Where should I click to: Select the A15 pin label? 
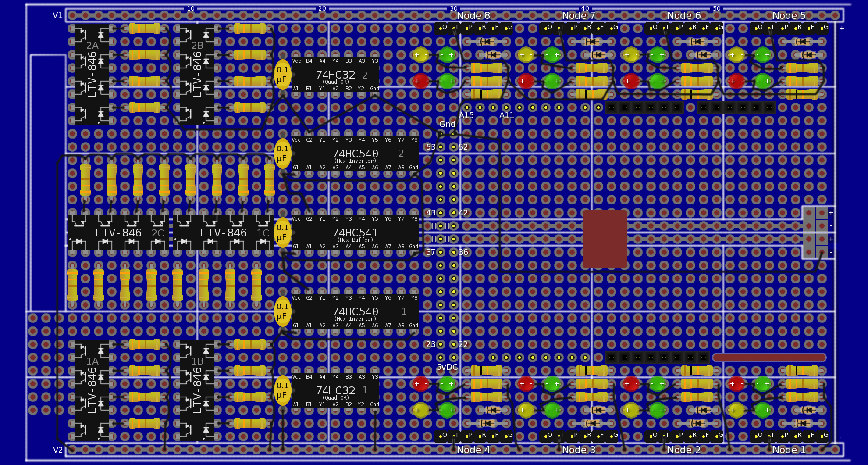[466, 115]
